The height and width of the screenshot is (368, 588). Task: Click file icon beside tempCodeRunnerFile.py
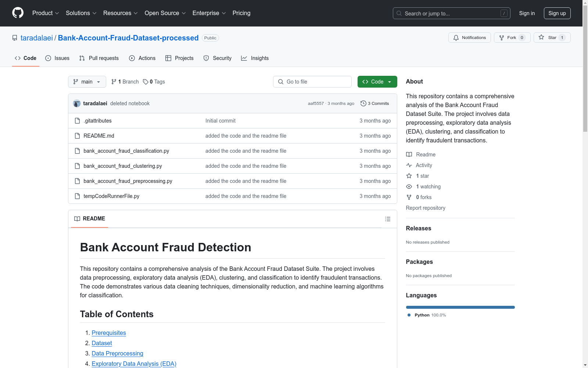coord(77,196)
